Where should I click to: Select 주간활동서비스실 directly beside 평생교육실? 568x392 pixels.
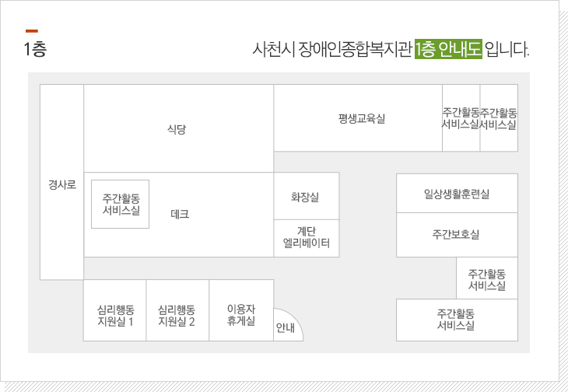(461, 118)
